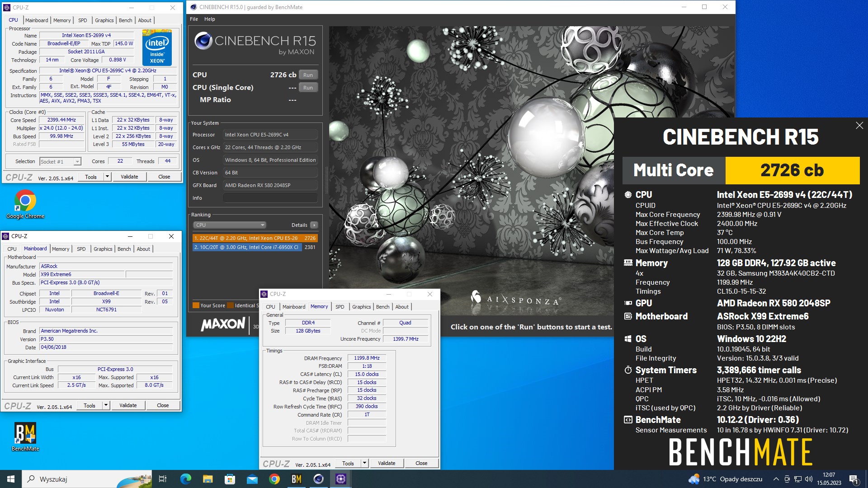Open the Mail app from the taskbar
The height and width of the screenshot is (488, 868).
(252, 479)
